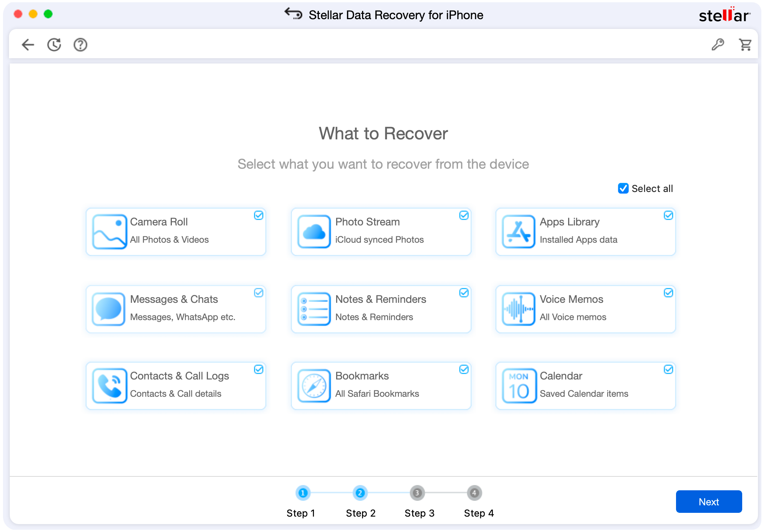Select the Apps Library icon
This screenshot has width=764, height=532.
(x=518, y=231)
